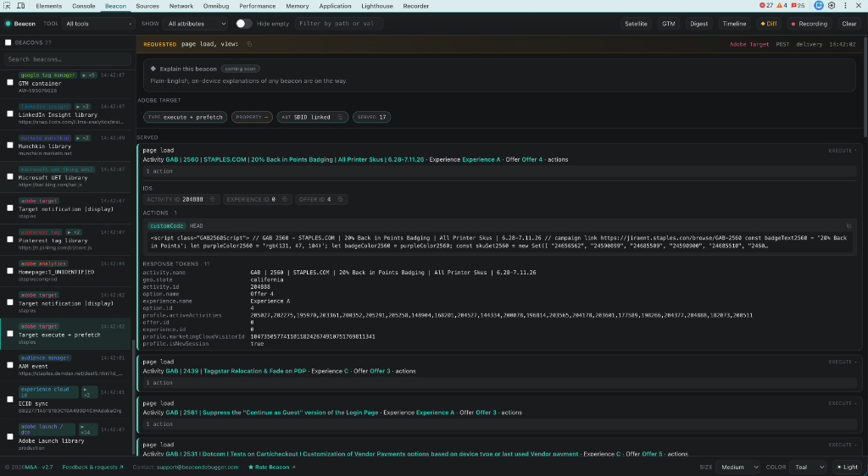Screen dimensions: 868x476
Task: Check the LinkedIn Insight library checkbox
Action: point(10,113)
